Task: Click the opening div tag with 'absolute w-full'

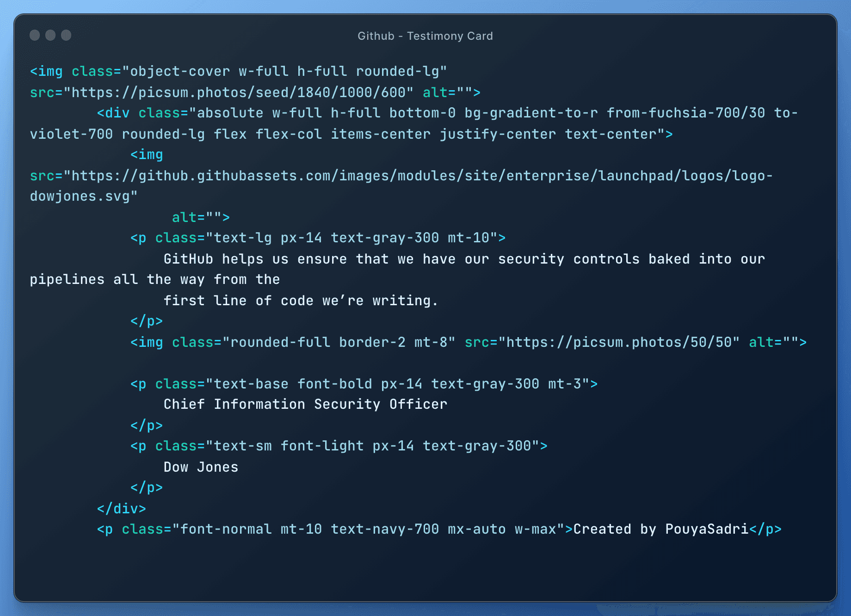Action: 113,113
